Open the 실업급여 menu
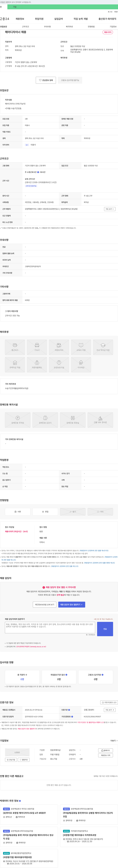The image size is (118, 868). (x=59, y=19)
